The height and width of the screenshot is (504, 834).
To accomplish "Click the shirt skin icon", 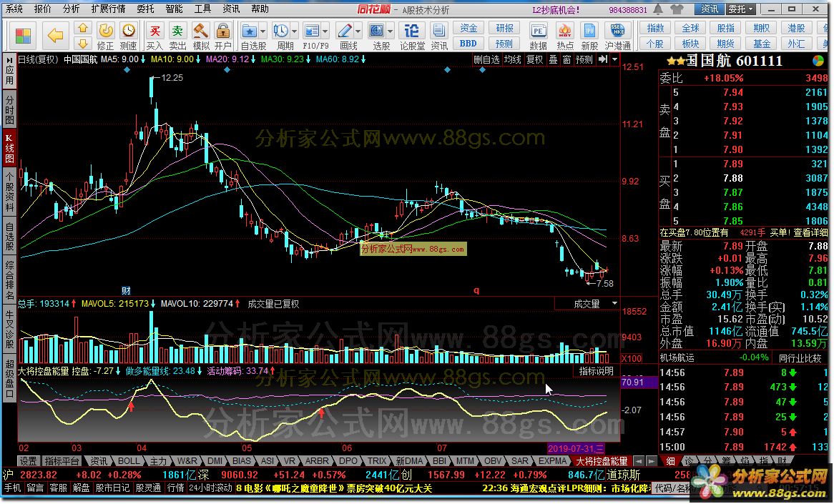I will tap(677, 9).
